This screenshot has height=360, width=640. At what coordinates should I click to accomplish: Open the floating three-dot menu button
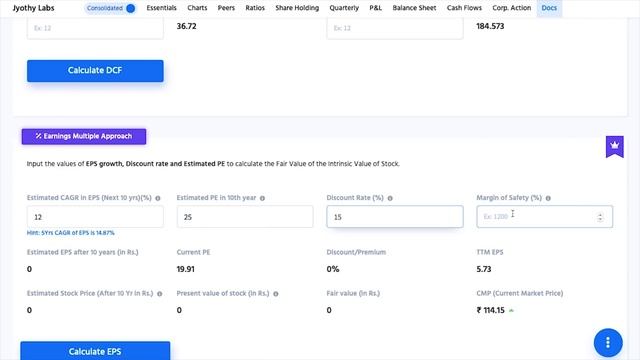[x=608, y=342]
